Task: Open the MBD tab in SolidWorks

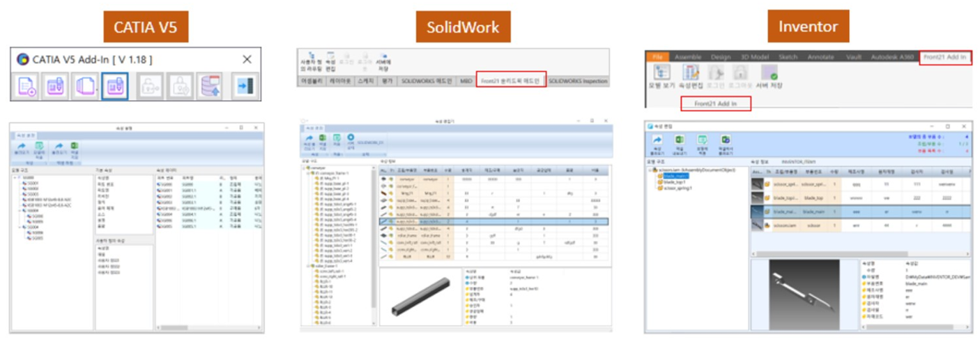Action: [x=466, y=81]
